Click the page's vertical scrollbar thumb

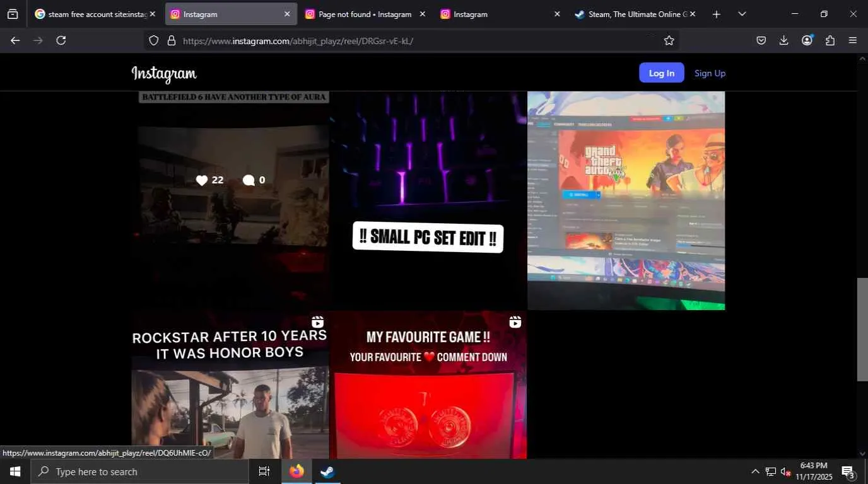[x=862, y=330]
